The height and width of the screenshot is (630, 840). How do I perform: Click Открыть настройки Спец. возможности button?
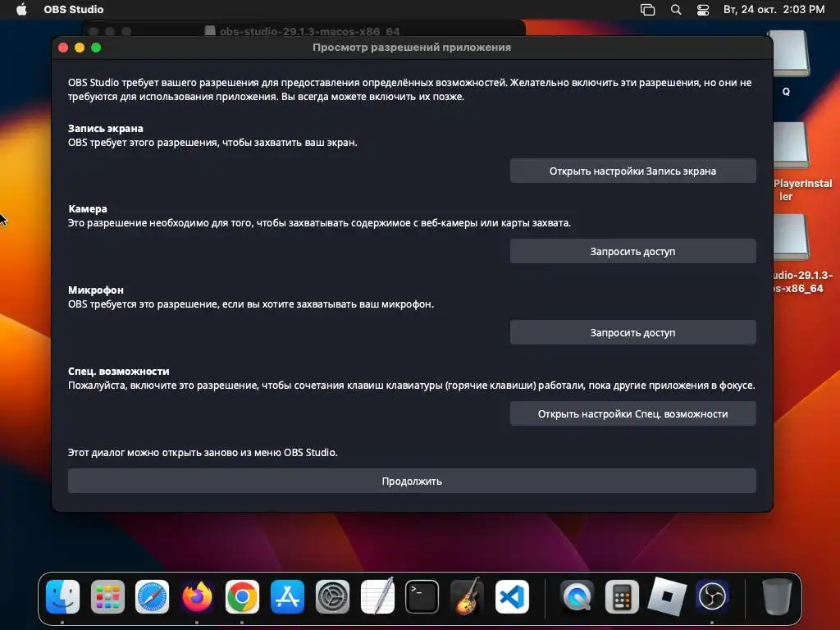(x=632, y=413)
